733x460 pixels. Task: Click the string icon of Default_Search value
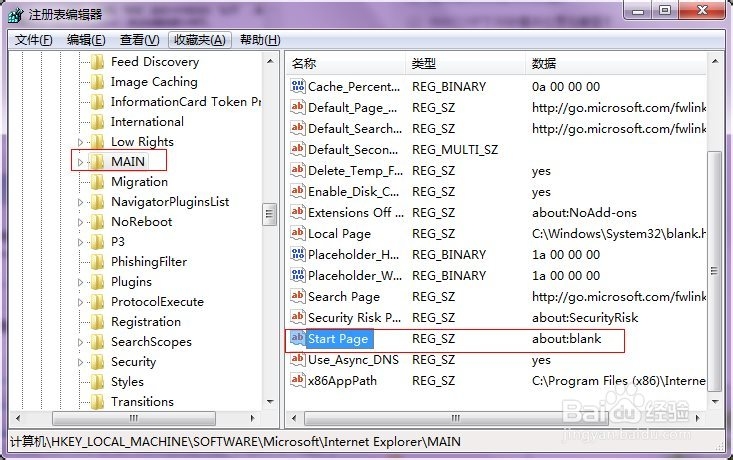pos(298,128)
